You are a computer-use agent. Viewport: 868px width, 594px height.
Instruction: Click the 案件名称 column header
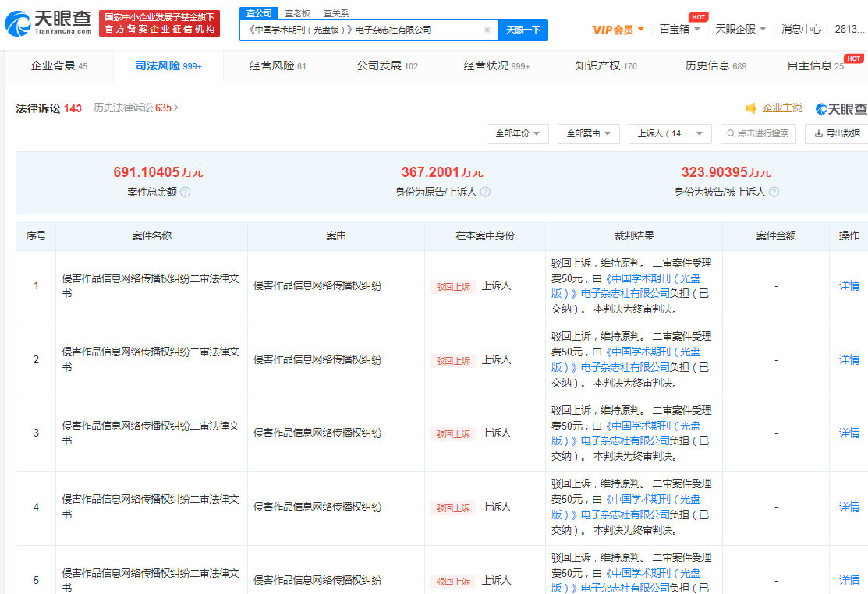pos(151,235)
